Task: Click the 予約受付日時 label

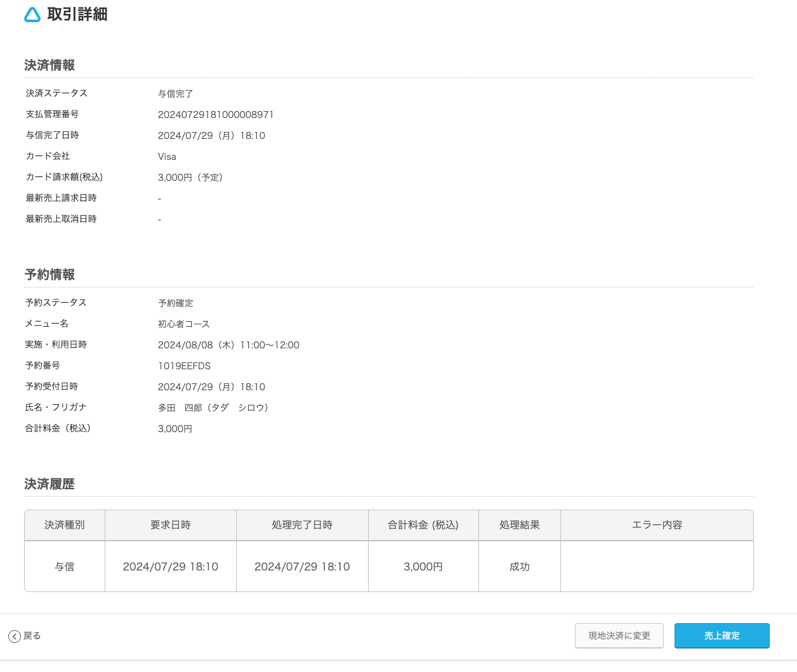Action: point(51,386)
